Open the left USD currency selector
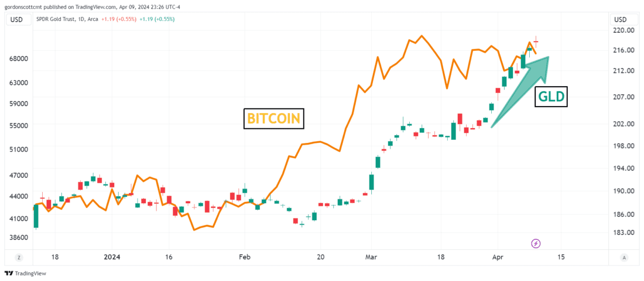Image resolution: width=644 pixels, height=281 pixels. pyautogui.click(x=16, y=19)
